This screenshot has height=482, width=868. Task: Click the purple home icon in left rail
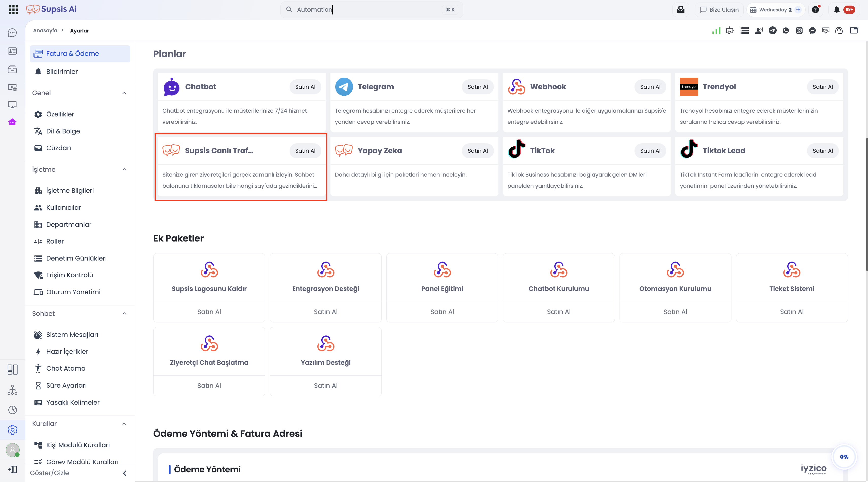pyautogui.click(x=12, y=122)
